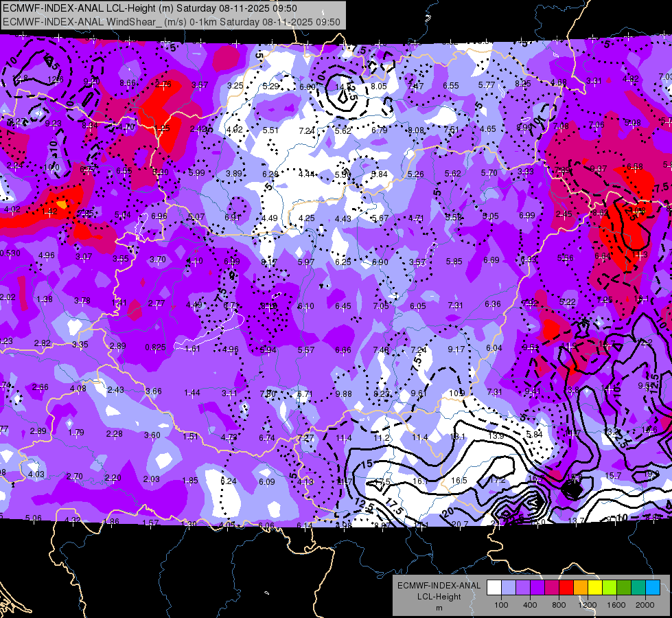672x618 pixels.
Task: Click the light lavender legend swatch
Action: coord(509,588)
